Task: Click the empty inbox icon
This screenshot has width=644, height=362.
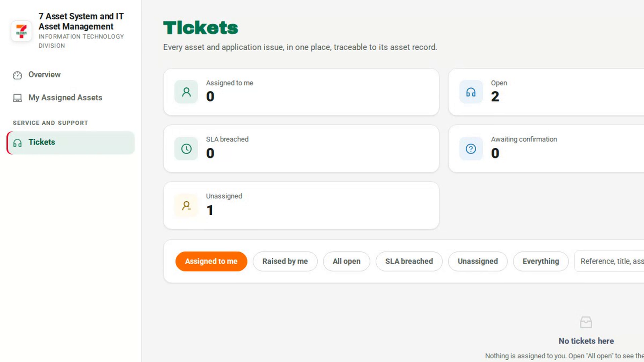Action: pyautogui.click(x=586, y=322)
